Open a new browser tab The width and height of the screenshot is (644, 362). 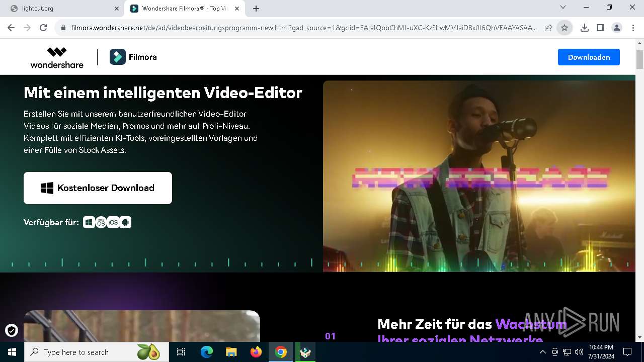(256, 9)
